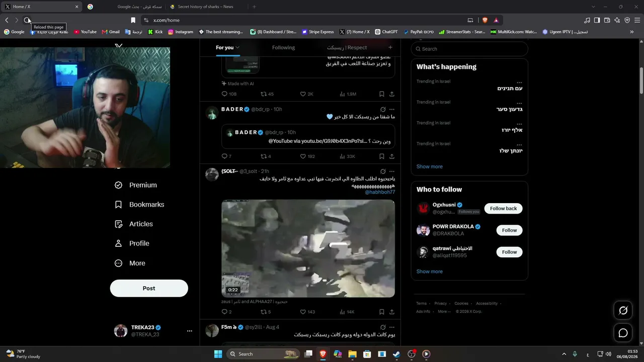Open Profile in the sidebar
This screenshot has width=644, height=362.
point(132,243)
